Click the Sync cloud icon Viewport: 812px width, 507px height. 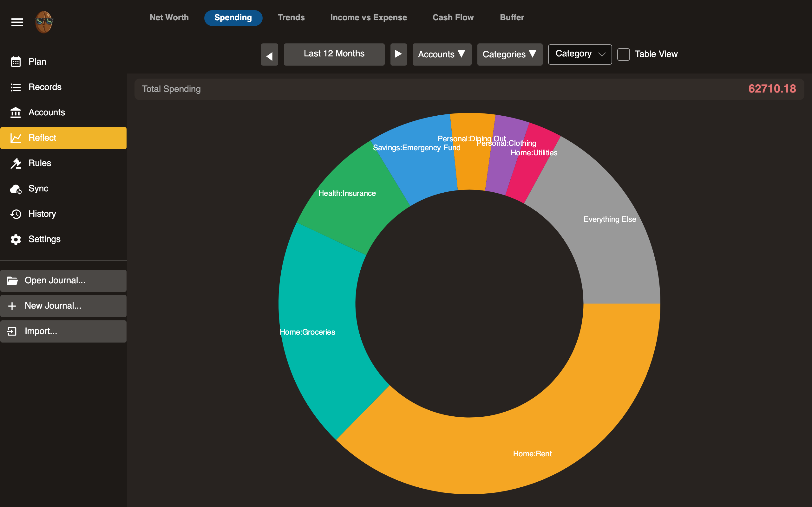[16, 189]
